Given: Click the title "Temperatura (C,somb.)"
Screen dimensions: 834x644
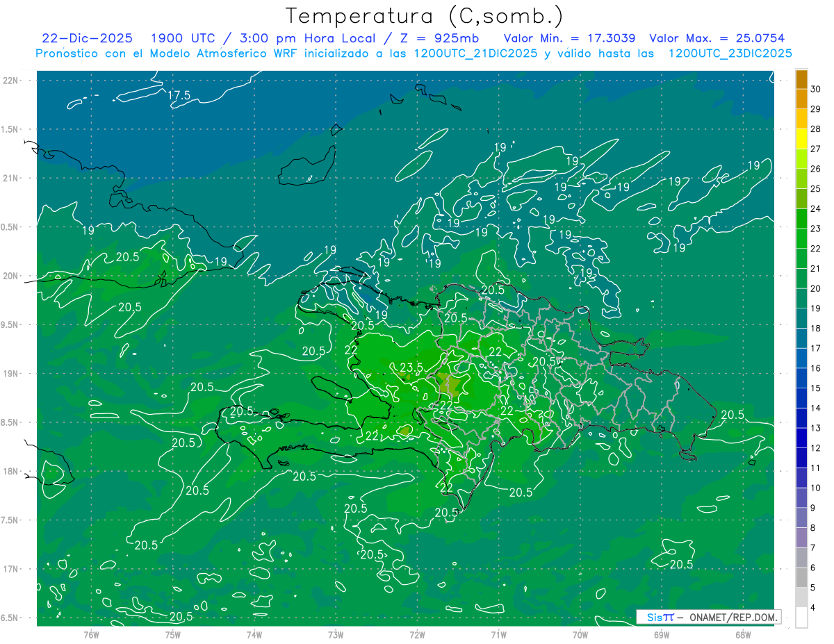Looking at the screenshot, I should pyautogui.click(x=425, y=16).
